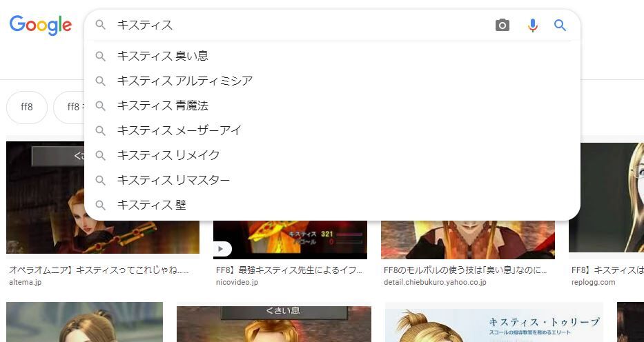The height and width of the screenshot is (342, 644).
Task: Click the ff8 filter chip
Action: pos(27,107)
